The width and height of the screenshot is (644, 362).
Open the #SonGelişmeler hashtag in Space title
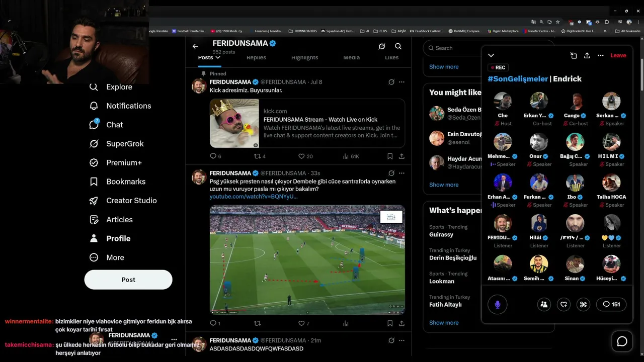518,79
